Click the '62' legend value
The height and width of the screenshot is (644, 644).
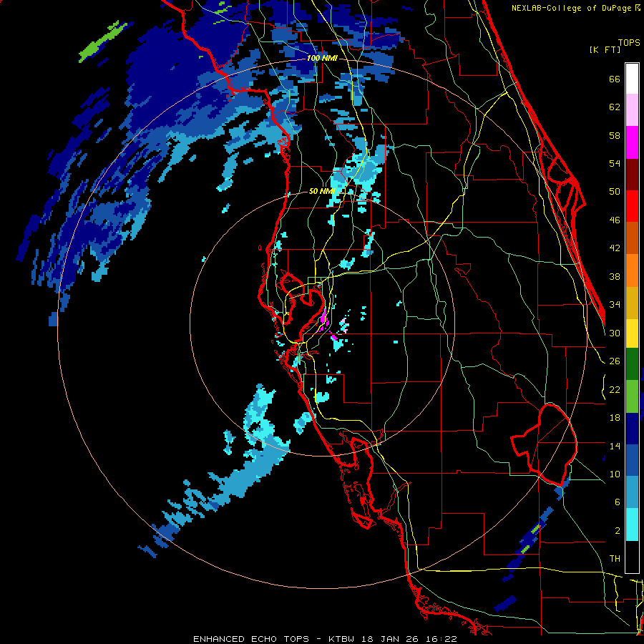pos(615,107)
